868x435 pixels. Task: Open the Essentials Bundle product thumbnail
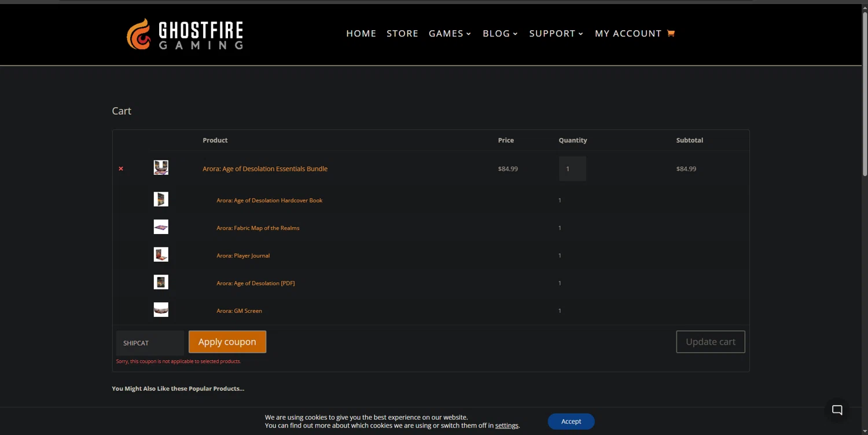tap(161, 168)
